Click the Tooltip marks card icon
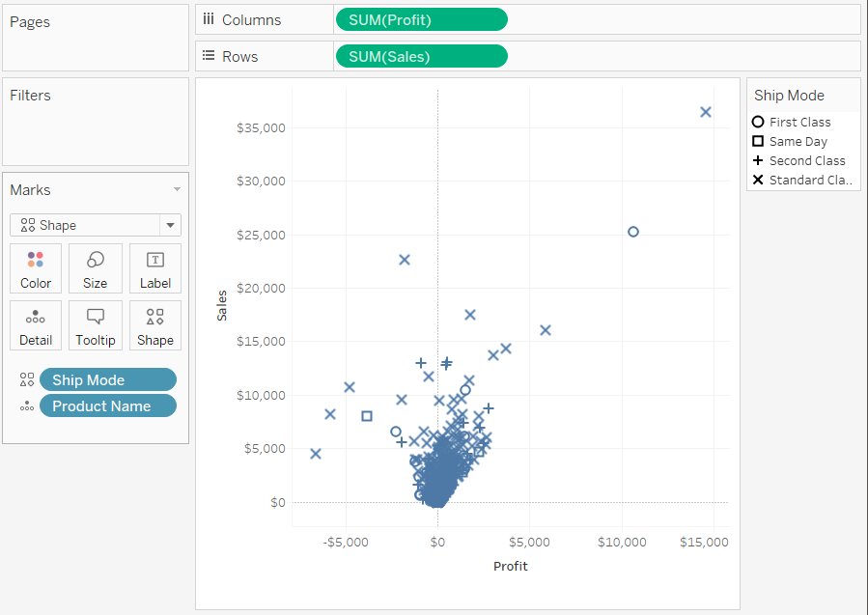Screen dimensions: 868x615 tap(96, 317)
